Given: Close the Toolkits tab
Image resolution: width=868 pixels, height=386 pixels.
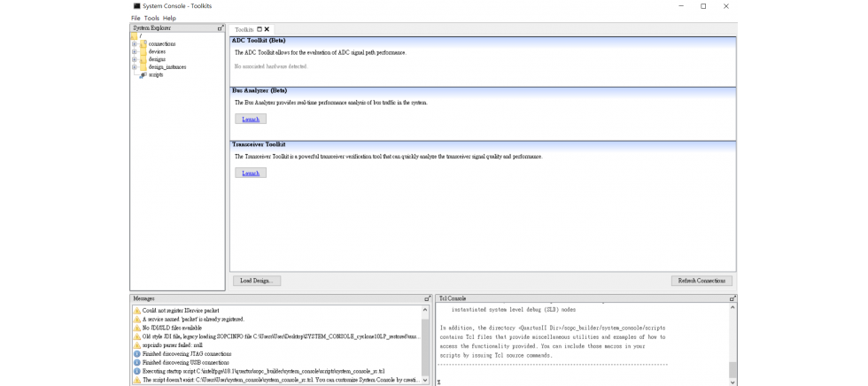Looking at the screenshot, I should click(x=267, y=29).
